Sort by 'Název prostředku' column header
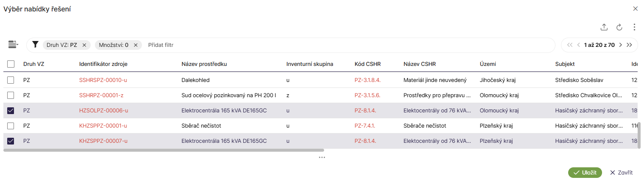The width and height of the screenshot is (644, 180). [x=204, y=64]
